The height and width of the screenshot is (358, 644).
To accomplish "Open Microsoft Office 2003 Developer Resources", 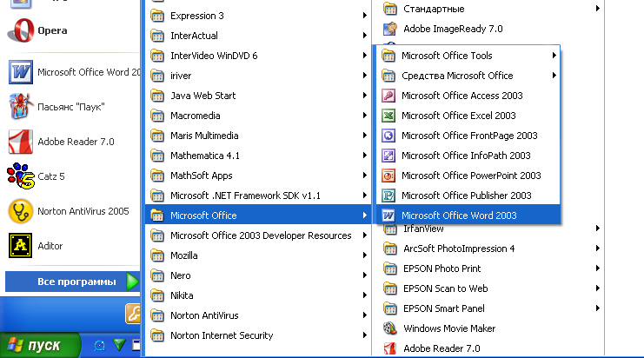I will click(x=258, y=235).
